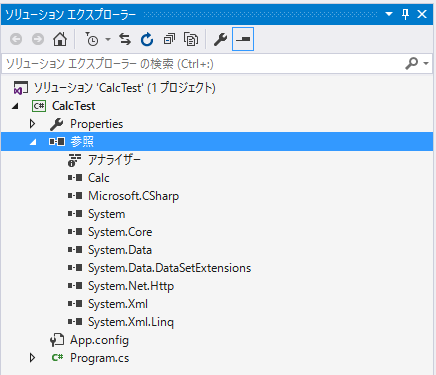Screen dimensions: 436x375
Task: Click the reference icon beside System.Data
Action: [75, 250]
